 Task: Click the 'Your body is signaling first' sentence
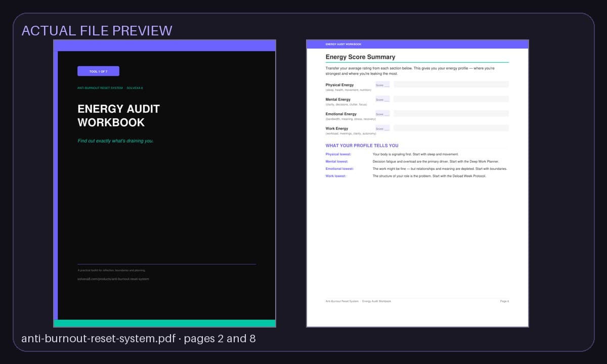(415, 154)
